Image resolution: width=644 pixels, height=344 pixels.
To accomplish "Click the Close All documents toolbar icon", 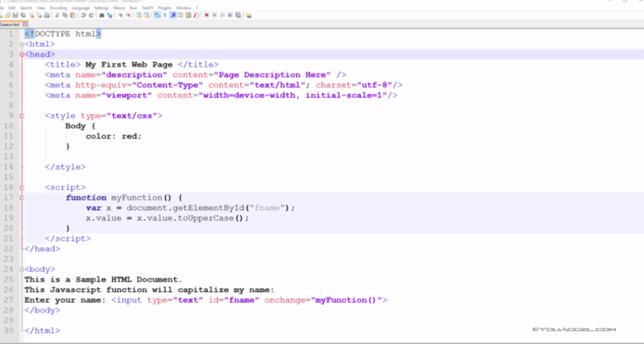I will point(39,15).
